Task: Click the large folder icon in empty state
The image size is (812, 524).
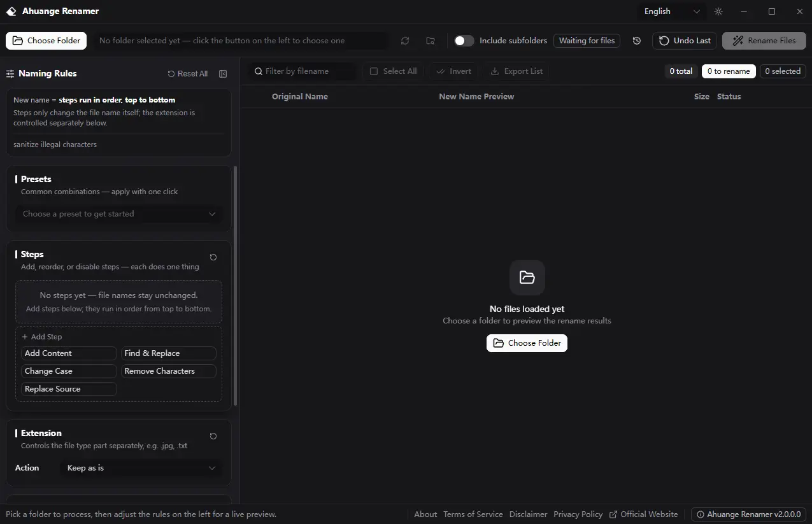Action: 527,277
